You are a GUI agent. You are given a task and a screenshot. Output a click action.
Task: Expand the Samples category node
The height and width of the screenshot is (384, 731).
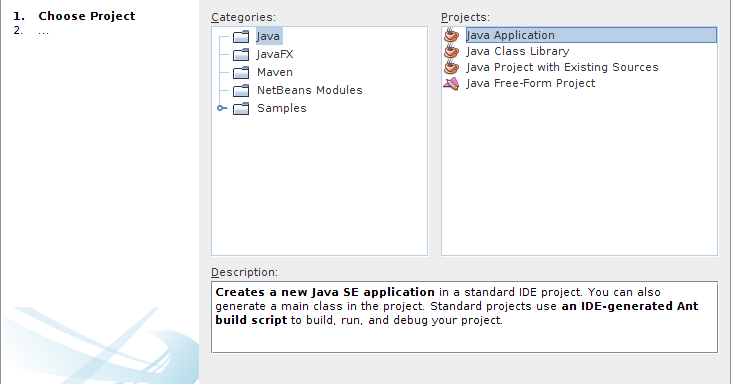click(222, 108)
